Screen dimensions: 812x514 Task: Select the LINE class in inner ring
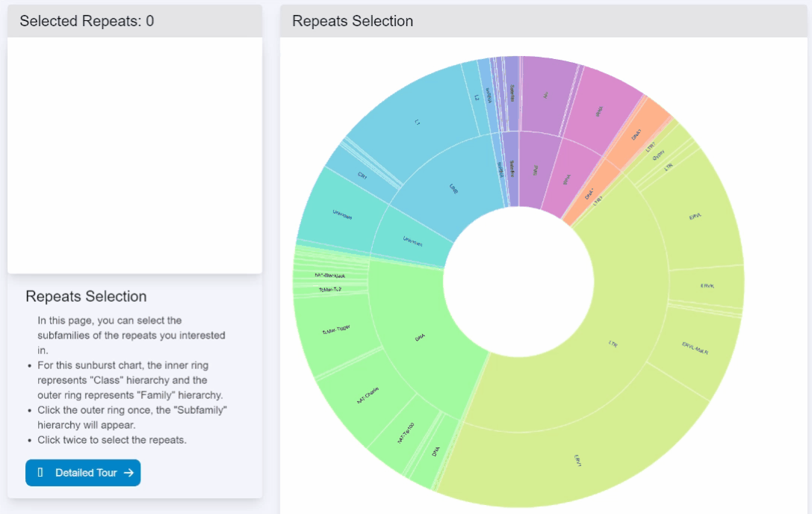pos(453,189)
